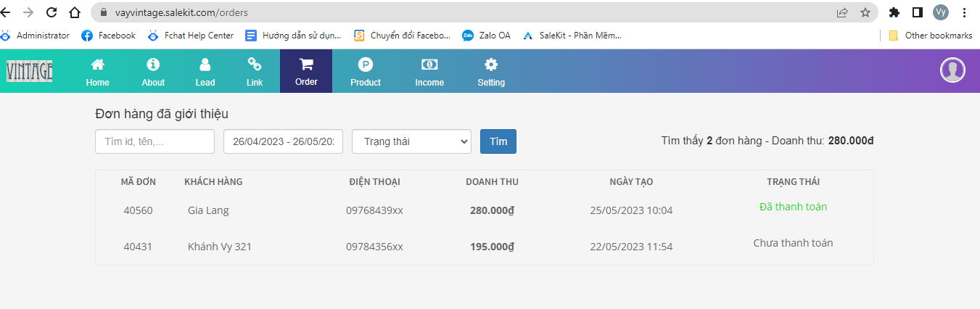View the Income money icon
Image resolution: width=980 pixels, height=309 pixels.
[429, 65]
